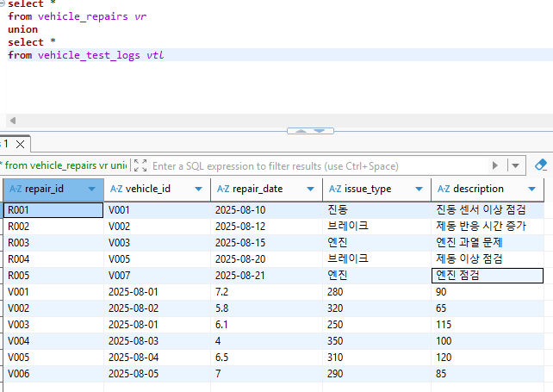Open vehicle_id column filter dropdown

point(199,190)
